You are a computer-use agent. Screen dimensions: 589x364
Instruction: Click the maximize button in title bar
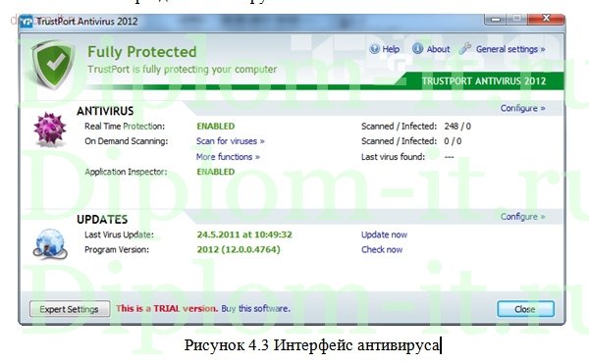click(x=517, y=19)
